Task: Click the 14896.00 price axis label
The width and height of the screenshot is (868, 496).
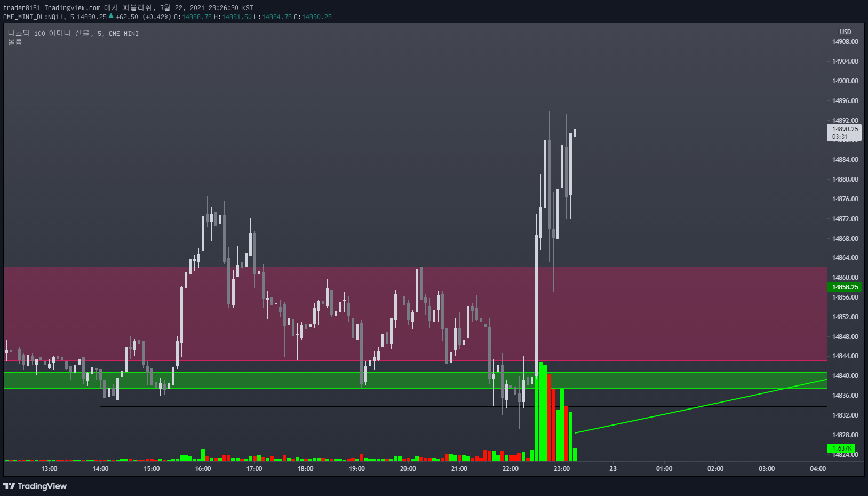Action: [x=845, y=101]
